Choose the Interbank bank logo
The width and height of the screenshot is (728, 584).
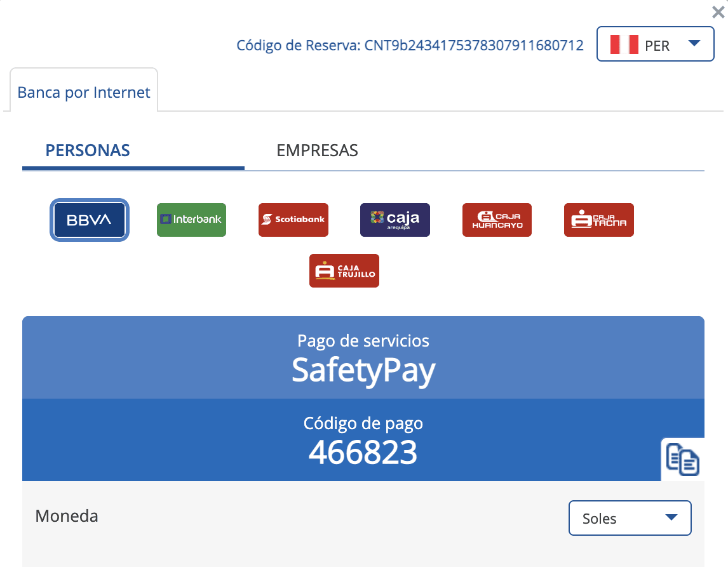pyautogui.click(x=191, y=220)
